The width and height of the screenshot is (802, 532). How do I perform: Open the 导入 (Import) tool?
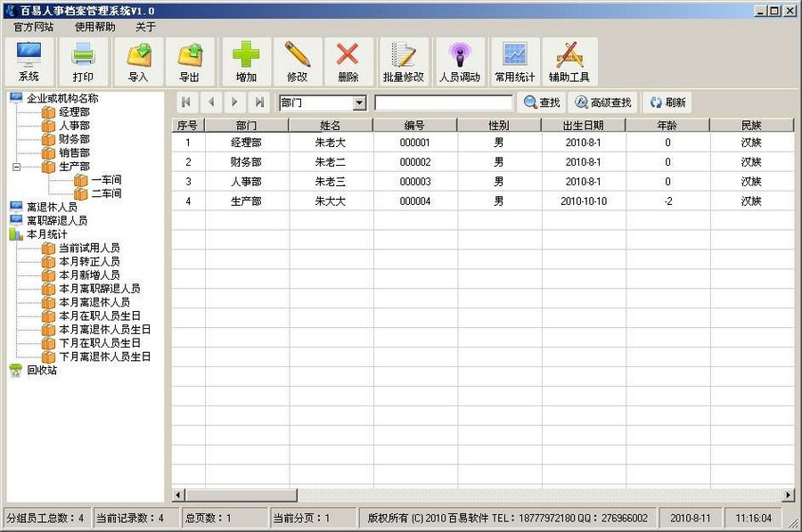138,61
